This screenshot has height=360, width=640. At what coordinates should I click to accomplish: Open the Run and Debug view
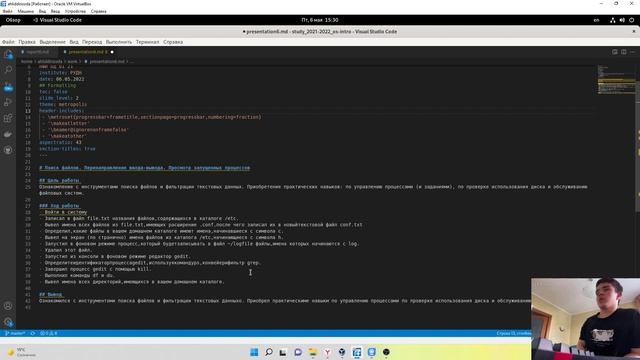8,102
